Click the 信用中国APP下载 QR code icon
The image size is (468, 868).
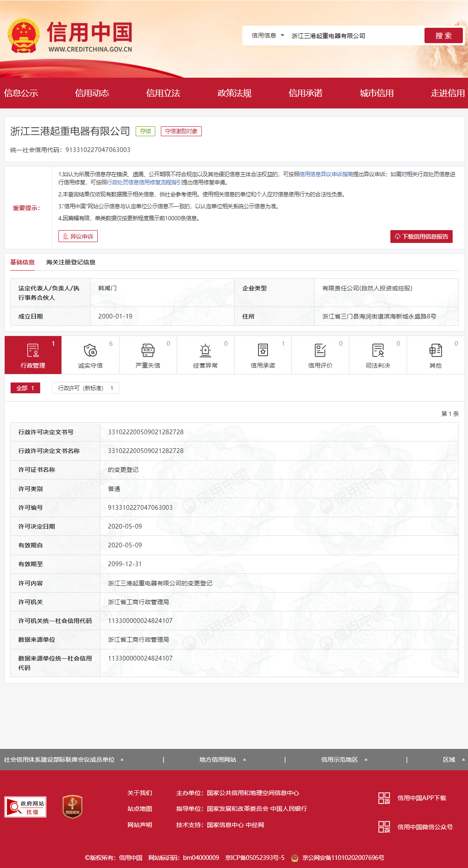pyautogui.click(x=384, y=798)
